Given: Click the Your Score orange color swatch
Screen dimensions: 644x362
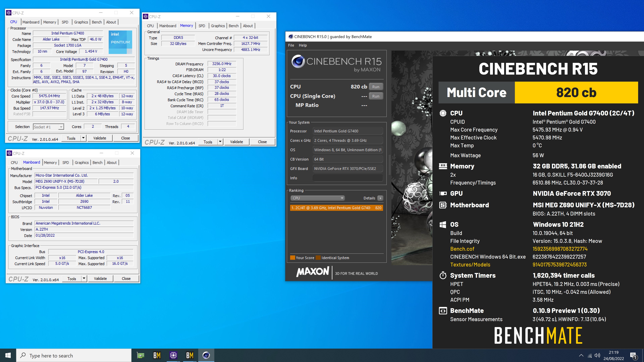Looking at the screenshot, I should tap(292, 258).
